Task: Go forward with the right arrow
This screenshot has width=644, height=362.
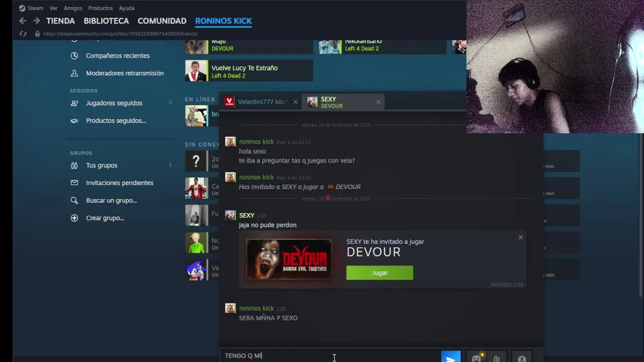Action: (36, 21)
